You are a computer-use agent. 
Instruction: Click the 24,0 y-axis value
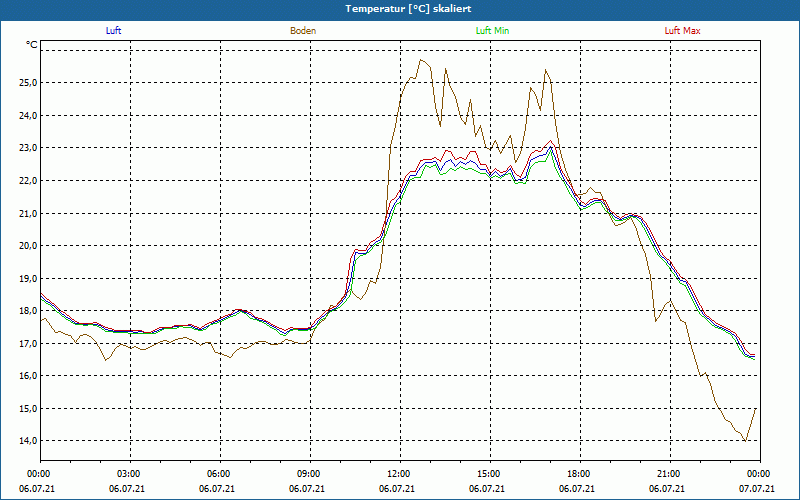(x=29, y=115)
